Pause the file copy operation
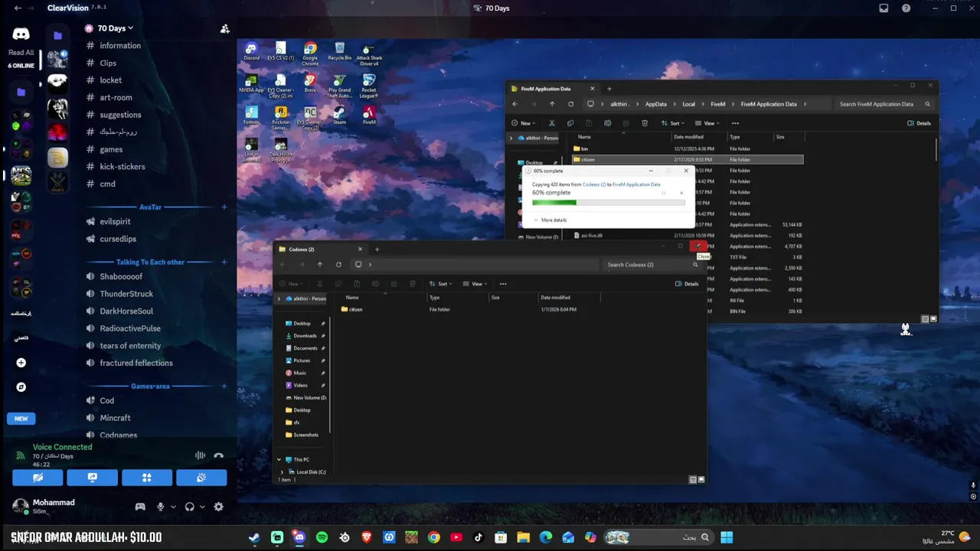980x551 pixels. (663, 193)
